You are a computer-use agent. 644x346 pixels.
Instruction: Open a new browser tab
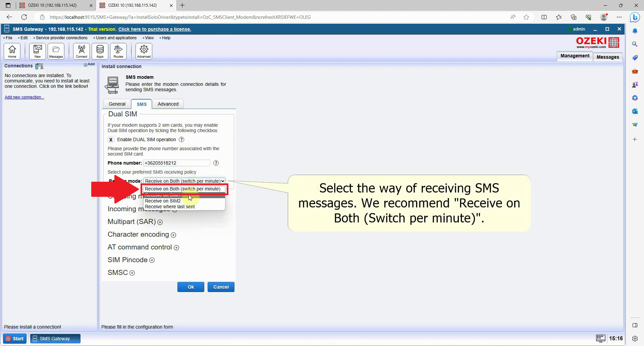click(182, 5)
